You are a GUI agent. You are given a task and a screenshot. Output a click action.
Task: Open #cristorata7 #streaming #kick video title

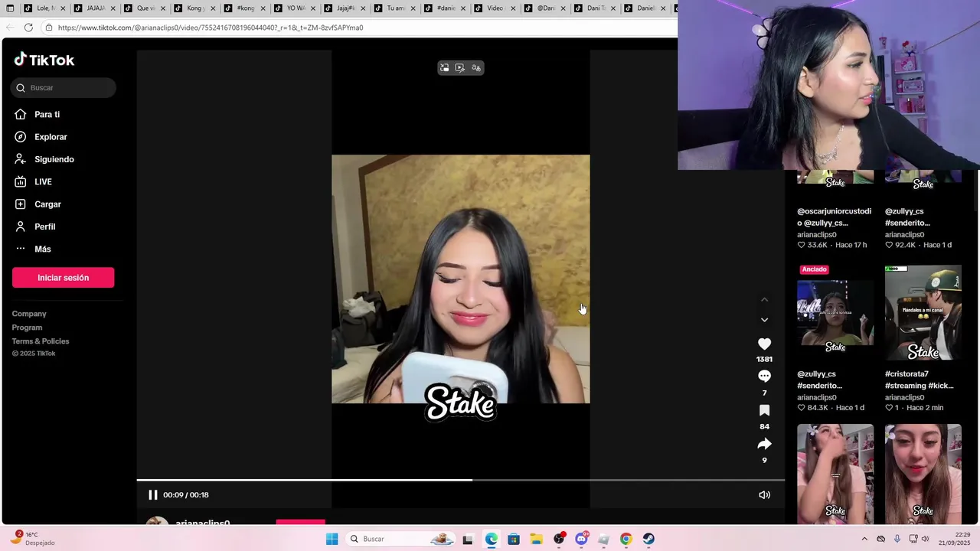919,380
